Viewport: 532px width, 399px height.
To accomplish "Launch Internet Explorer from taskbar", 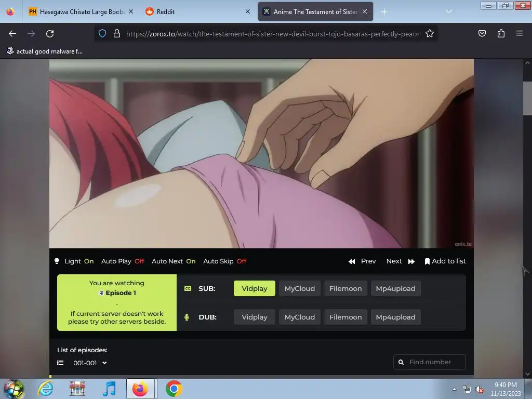I will (46, 389).
